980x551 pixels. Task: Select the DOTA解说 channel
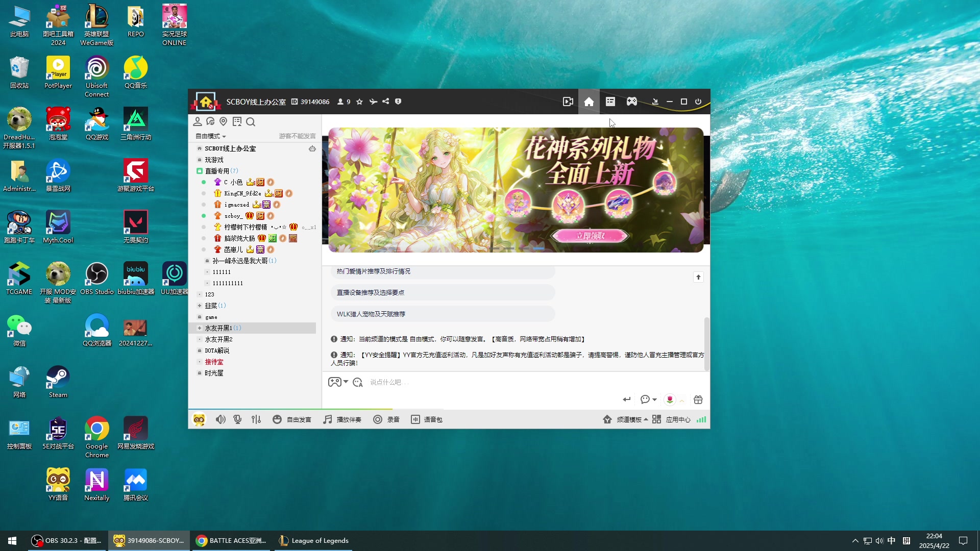pyautogui.click(x=217, y=350)
